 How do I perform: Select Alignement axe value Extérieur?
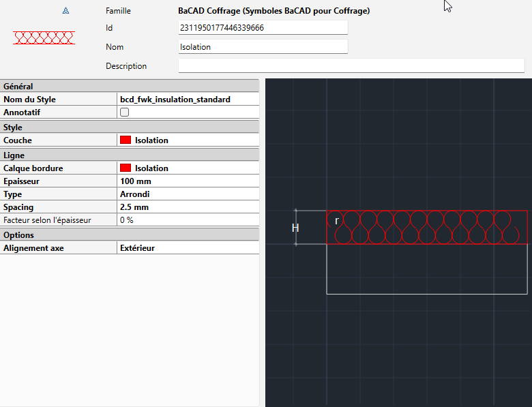coord(188,248)
